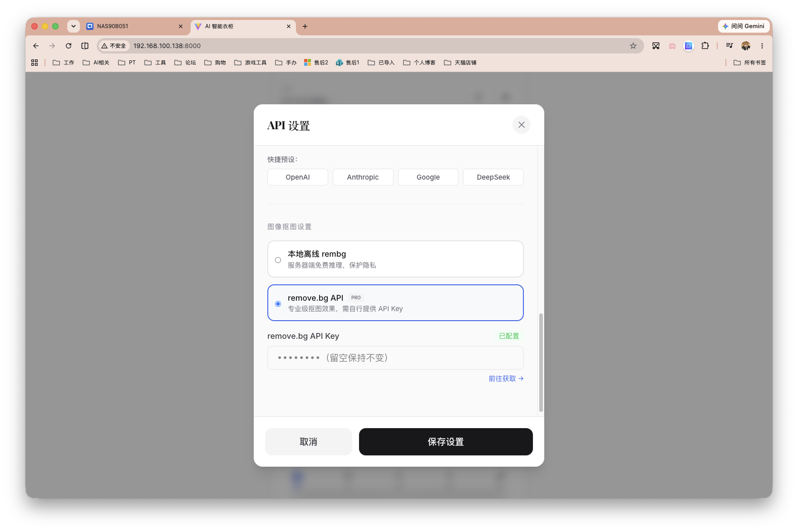The height and width of the screenshot is (532, 798).
Task: Open a new tab with the plus icon
Action: [305, 26]
